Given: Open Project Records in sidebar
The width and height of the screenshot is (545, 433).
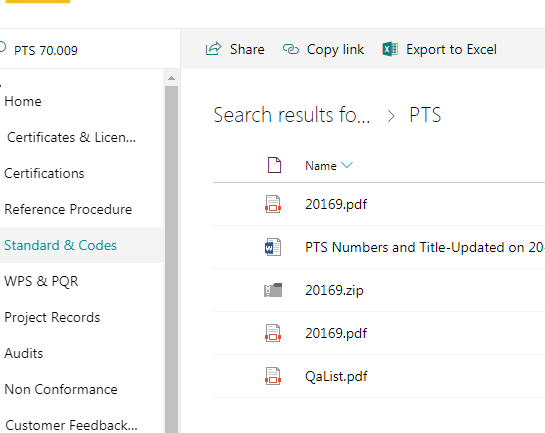Looking at the screenshot, I should 52,317.
